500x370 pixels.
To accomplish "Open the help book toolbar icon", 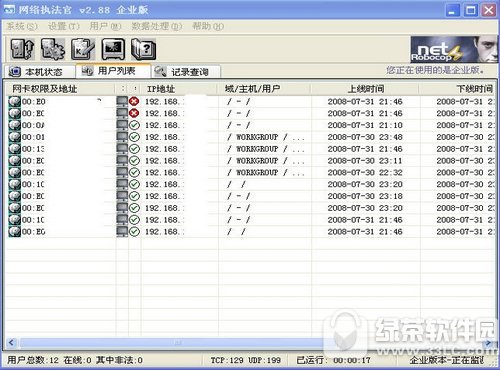I will tap(143, 49).
